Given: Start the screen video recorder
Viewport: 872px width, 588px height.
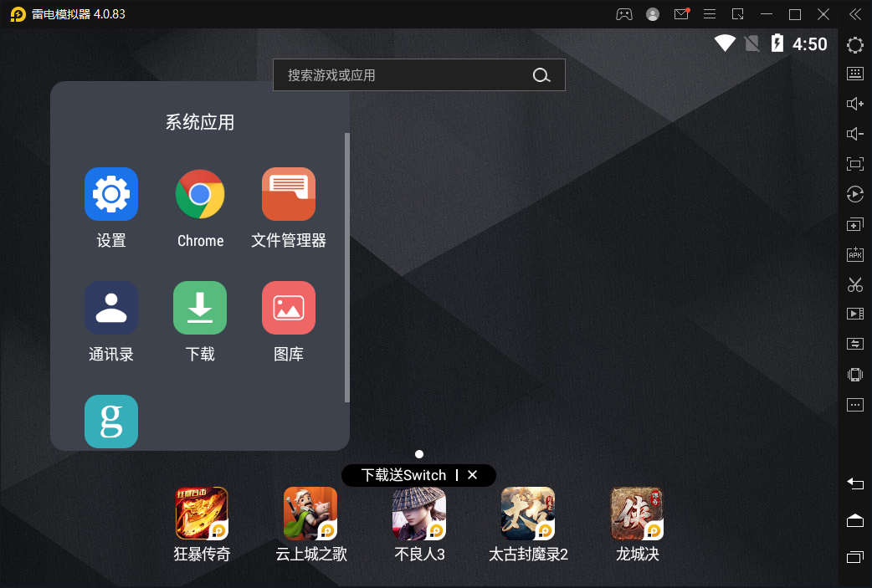Looking at the screenshot, I should pyautogui.click(x=854, y=314).
